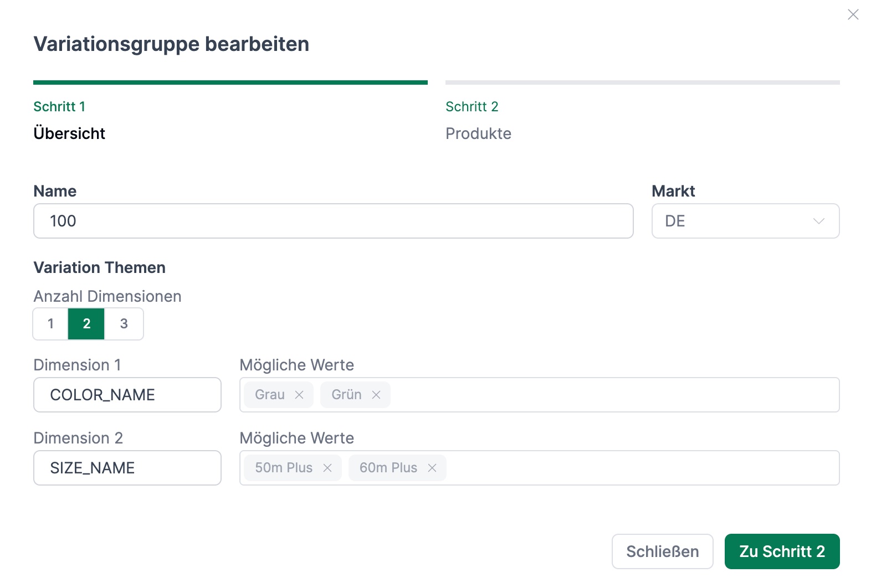Delete the 50m Plus tag
This screenshot has height=588, width=871.
tap(327, 468)
